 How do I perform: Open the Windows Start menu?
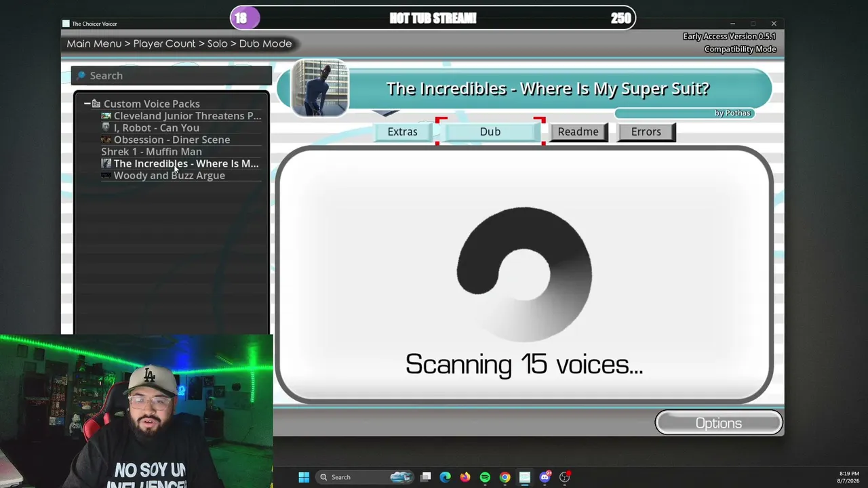(x=304, y=477)
